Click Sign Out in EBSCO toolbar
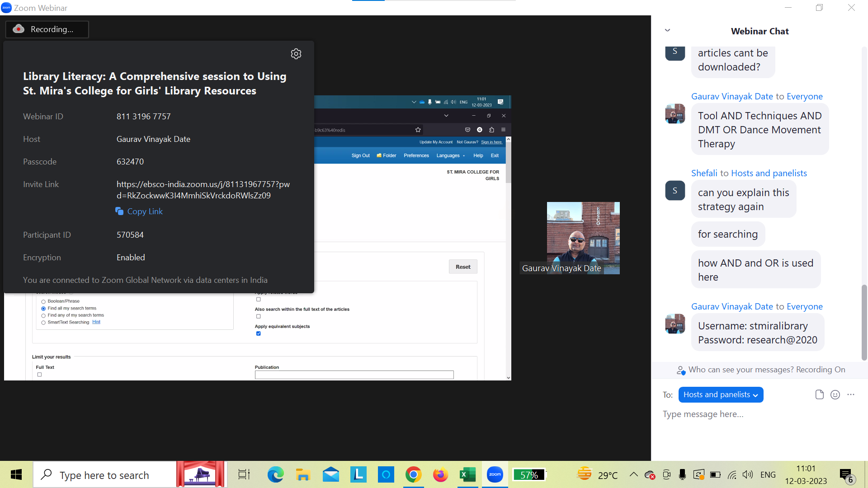868x488 pixels. [x=360, y=155]
